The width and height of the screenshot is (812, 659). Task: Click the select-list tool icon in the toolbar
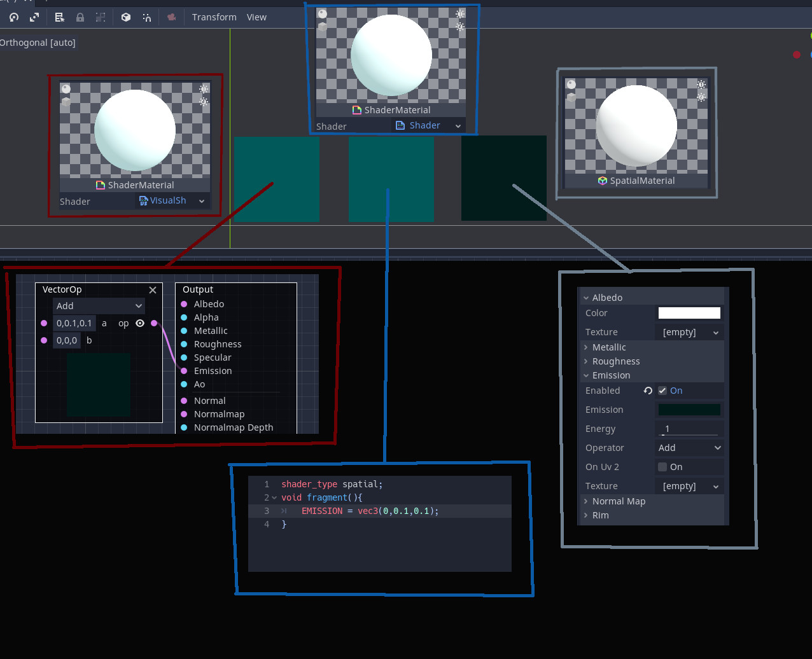(59, 17)
